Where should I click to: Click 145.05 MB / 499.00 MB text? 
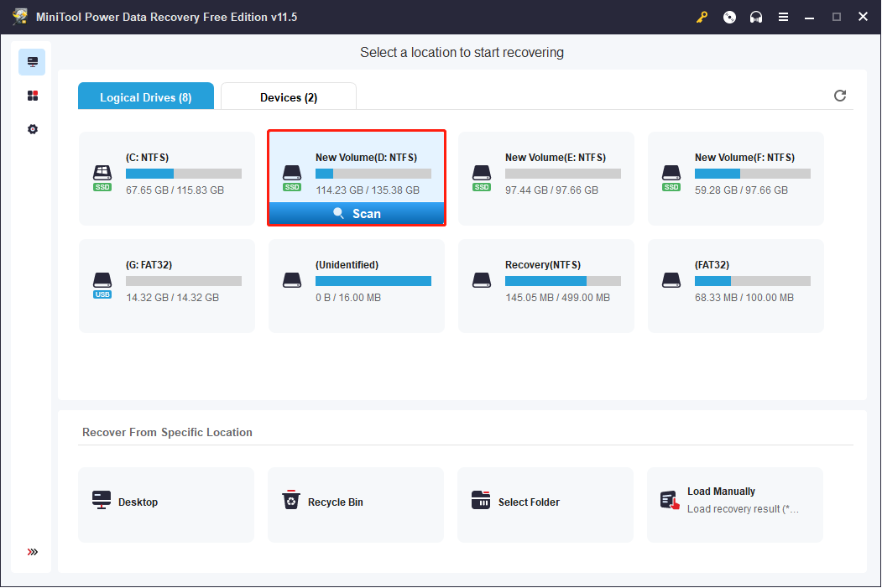[557, 298]
